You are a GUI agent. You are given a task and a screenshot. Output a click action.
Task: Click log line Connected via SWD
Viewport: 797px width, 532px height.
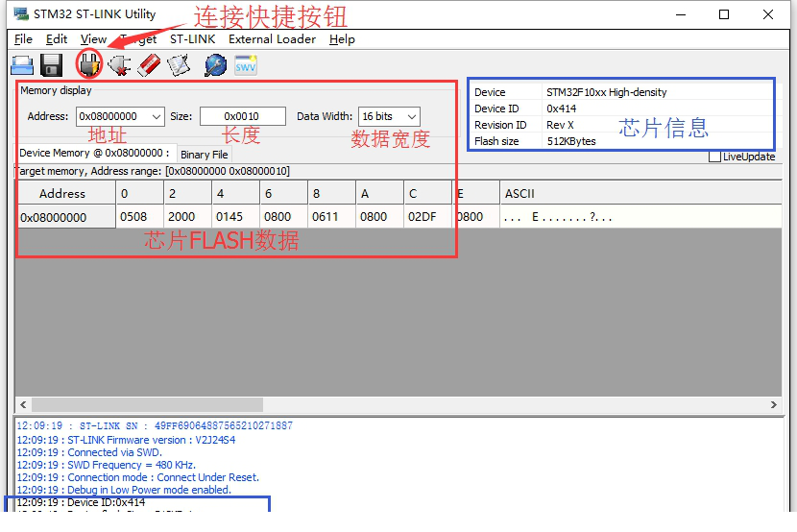[x=89, y=452]
